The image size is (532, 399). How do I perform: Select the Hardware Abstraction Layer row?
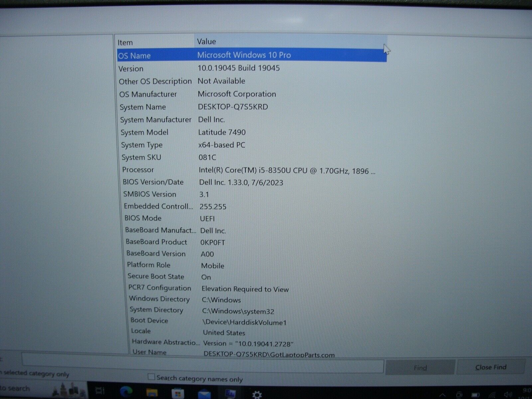click(260, 342)
